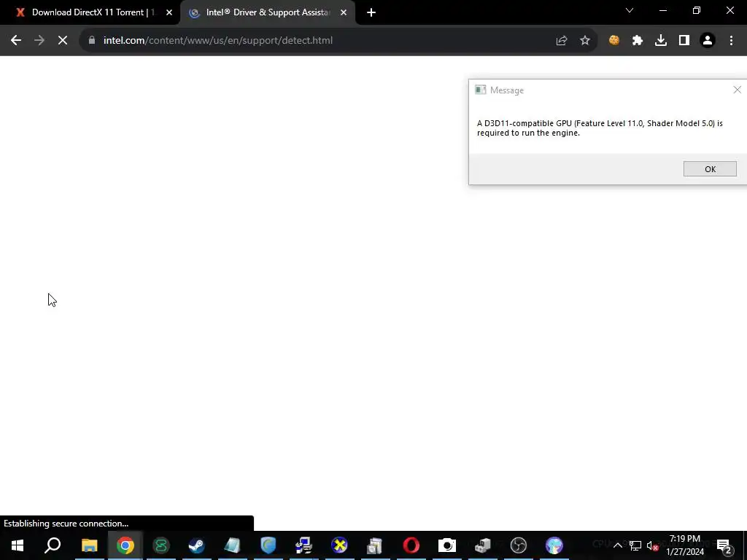Open File Explorer from the taskbar
The width and height of the screenshot is (747, 560).
pyautogui.click(x=89, y=545)
